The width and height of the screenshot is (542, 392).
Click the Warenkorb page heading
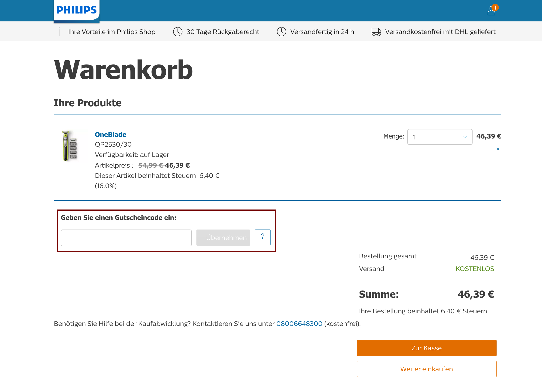pyautogui.click(x=123, y=70)
